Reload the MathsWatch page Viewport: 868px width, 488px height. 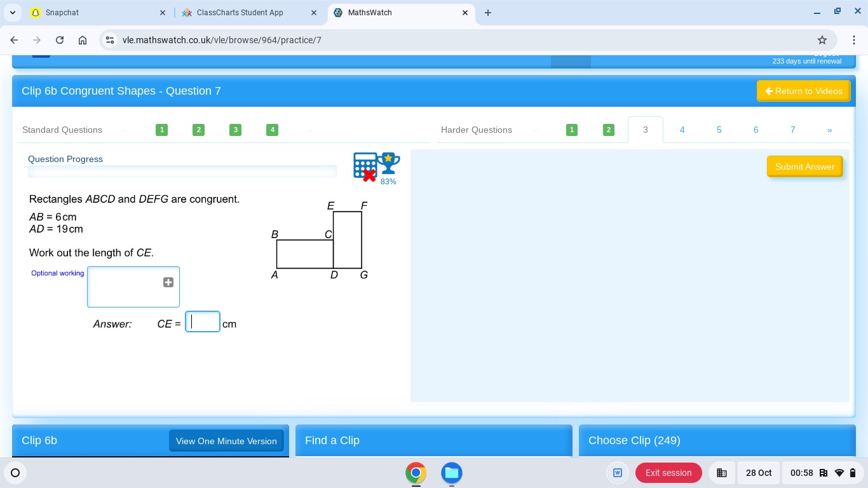(x=60, y=40)
